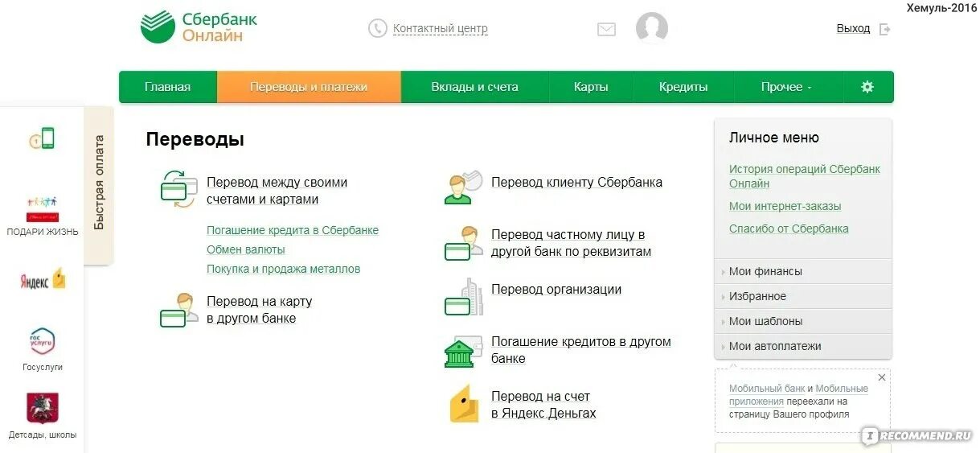Click the Яндекс quick payment icon

[43, 280]
